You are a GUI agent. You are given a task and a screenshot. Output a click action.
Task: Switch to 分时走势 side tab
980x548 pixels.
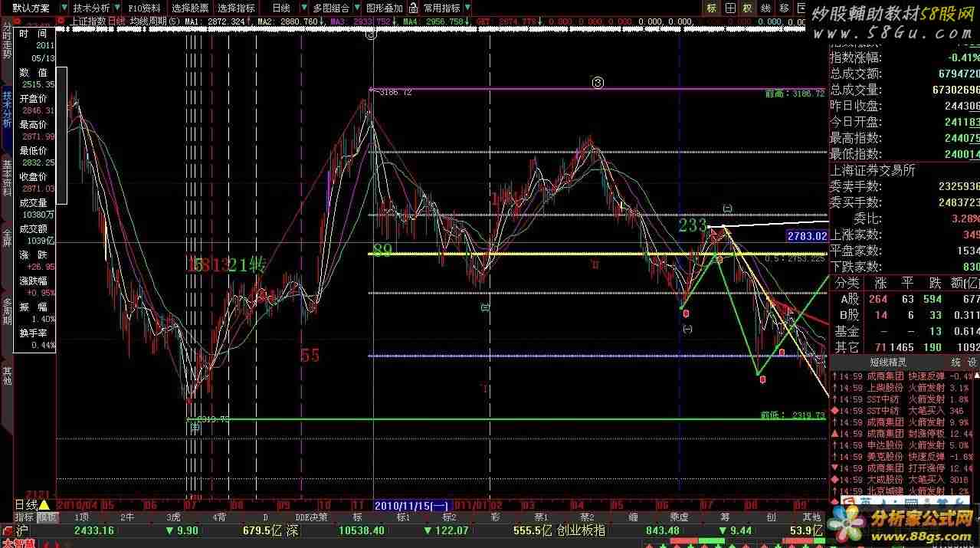(7, 41)
